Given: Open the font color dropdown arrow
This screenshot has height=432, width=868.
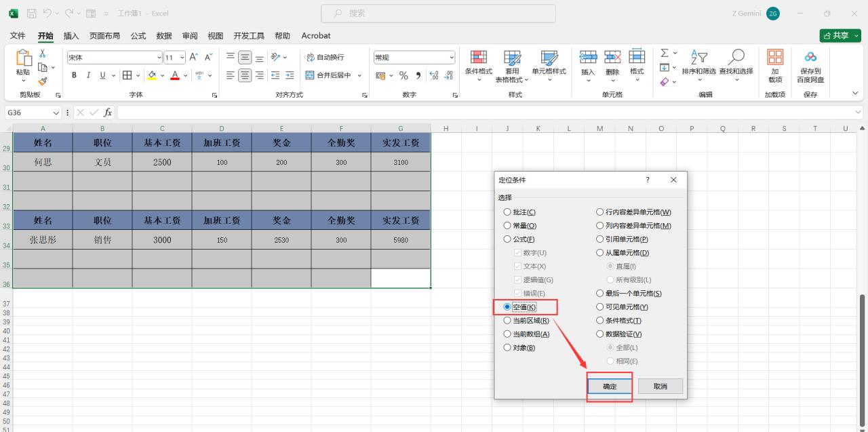Looking at the screenshot, I should tap(185, 75).
